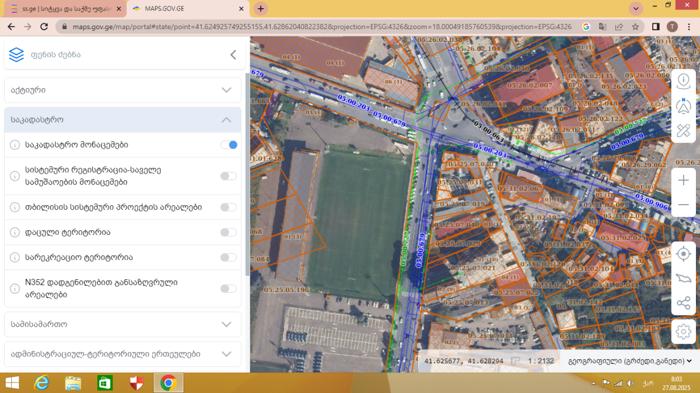Open the tab search dropdown arrow
Screen dimensions: 700x393
pos(635,8)
